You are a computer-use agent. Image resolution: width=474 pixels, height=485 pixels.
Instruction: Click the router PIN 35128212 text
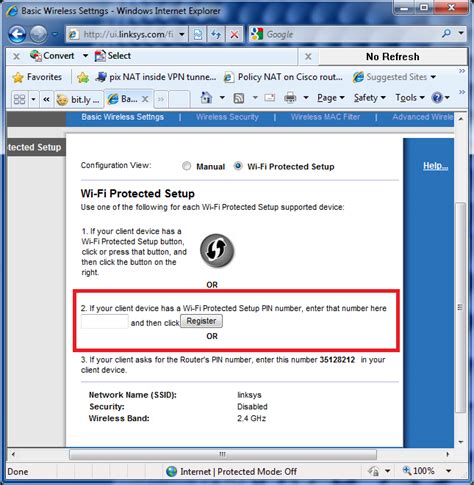[x=337, y=360]
